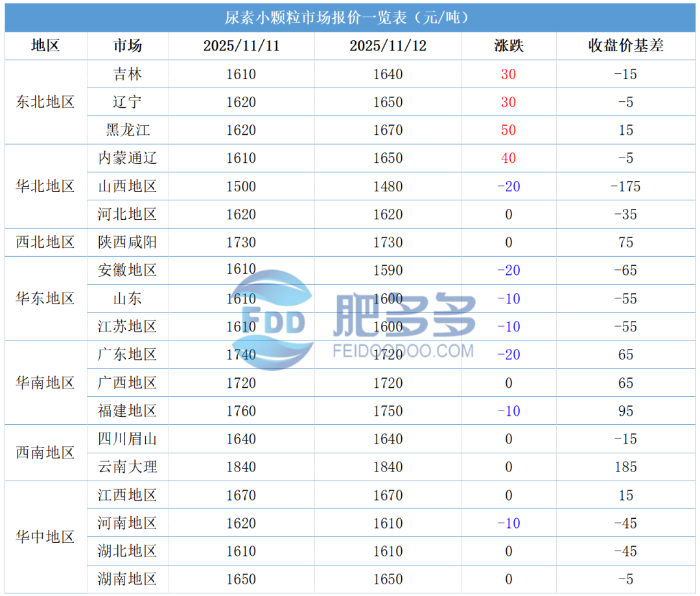Select the 西南地区 region cell
This screenshot has width=700, height=596.
45,453
